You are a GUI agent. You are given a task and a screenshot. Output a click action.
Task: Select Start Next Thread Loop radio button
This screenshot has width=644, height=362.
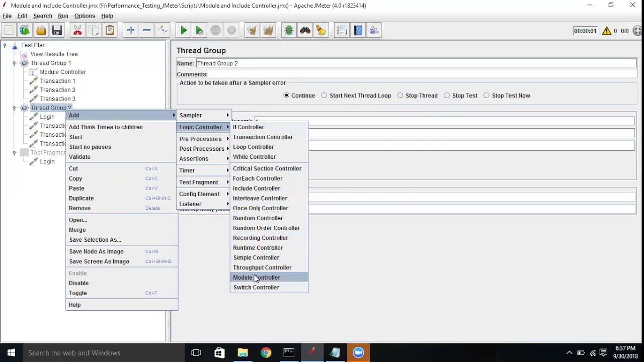coord(324,96)
